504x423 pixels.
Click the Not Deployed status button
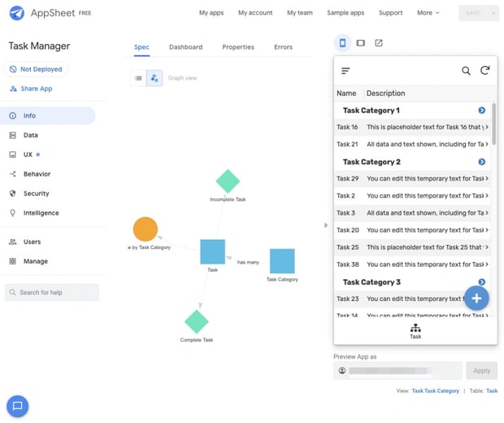(x=36, y=69)
